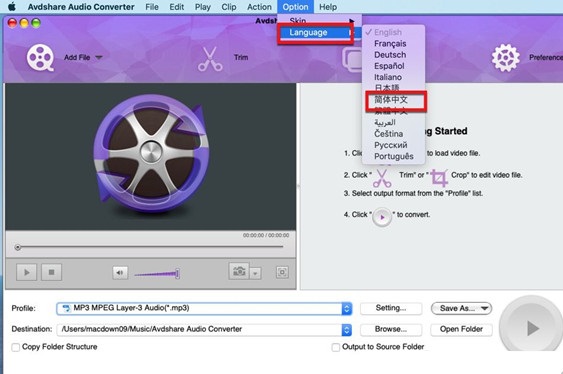Image resolution: width=563 pixels, height=374 pixels.
Task: Click the Setting... button
Action: pyautogui.click(x=391, y=308)
